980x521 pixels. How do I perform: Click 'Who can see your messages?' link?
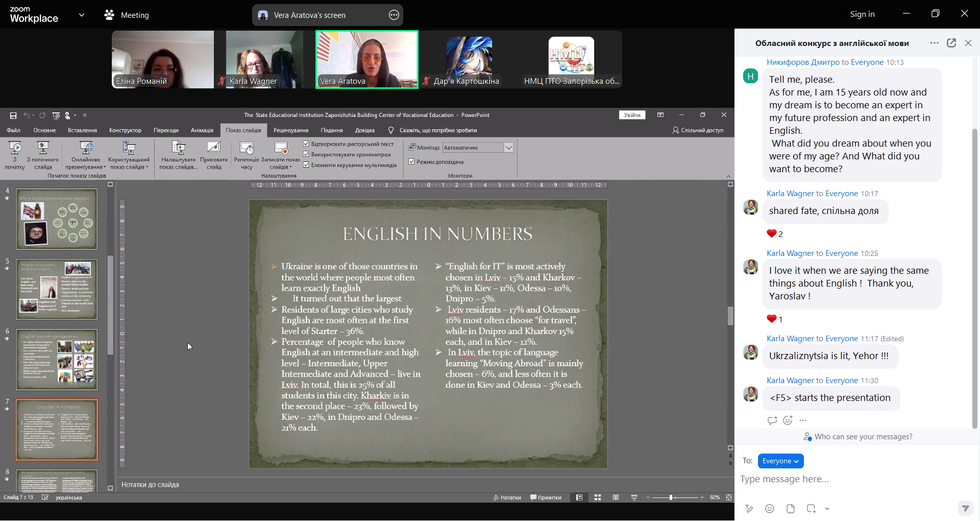863,437
